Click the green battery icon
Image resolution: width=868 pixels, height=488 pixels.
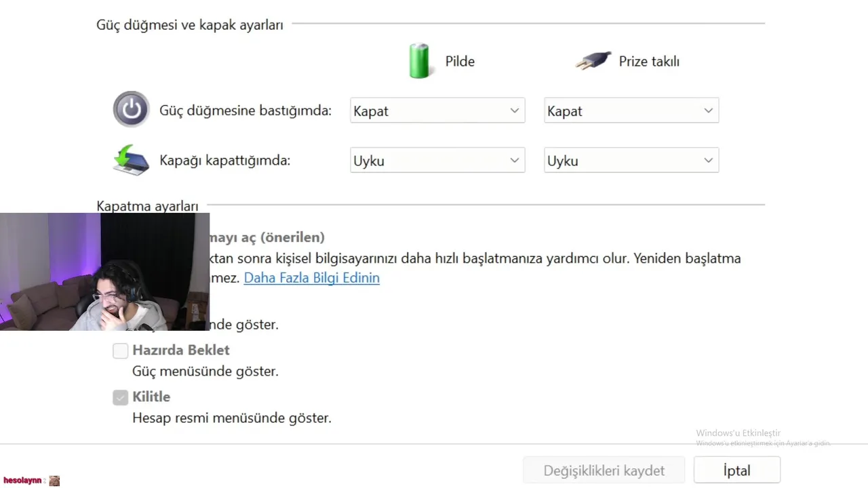(420, 61)
